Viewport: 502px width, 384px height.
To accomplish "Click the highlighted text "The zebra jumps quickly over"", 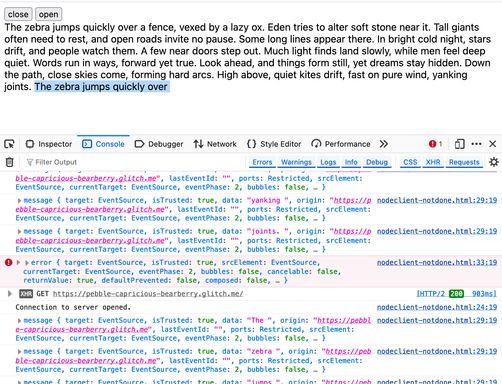I will coord(101,87).
